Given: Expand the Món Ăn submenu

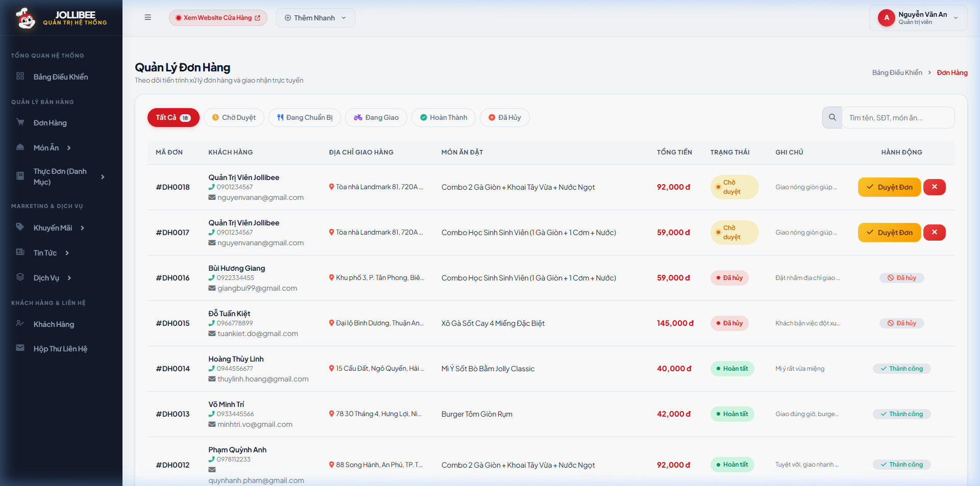Looking at the screenshot, I should point(69,148).
